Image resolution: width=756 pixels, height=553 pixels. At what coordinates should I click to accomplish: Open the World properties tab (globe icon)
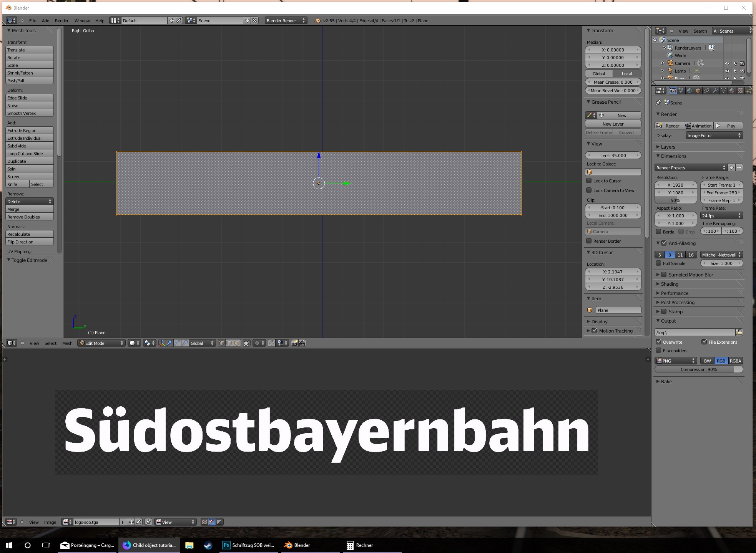coord(690,91)
